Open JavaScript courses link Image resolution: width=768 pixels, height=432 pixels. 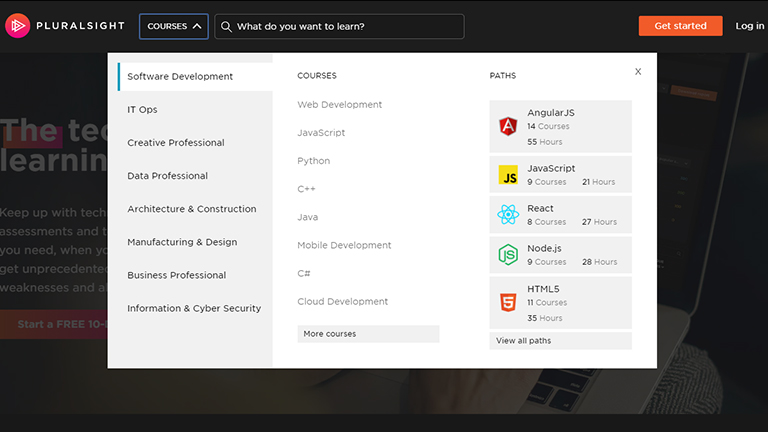pyautogui.click(x=321, y=133)
